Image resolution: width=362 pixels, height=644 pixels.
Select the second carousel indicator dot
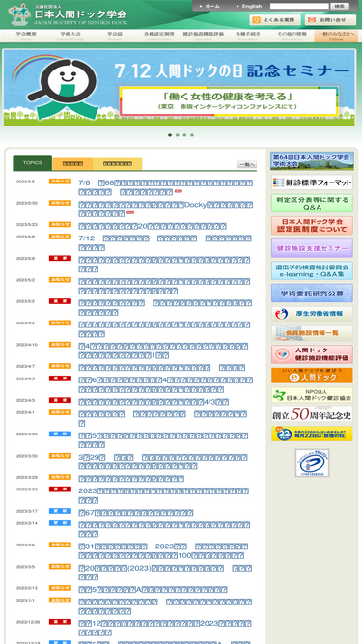coord(178,135)
